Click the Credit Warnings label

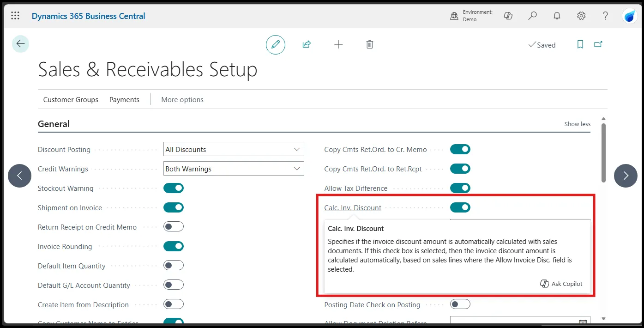tap(63, 169)
